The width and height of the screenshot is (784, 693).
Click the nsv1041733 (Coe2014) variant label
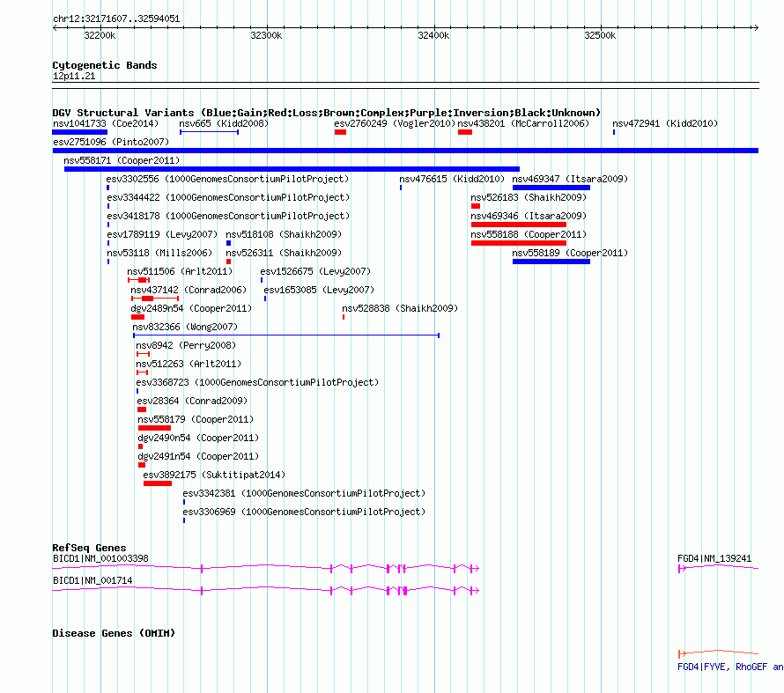coord(106,123)
